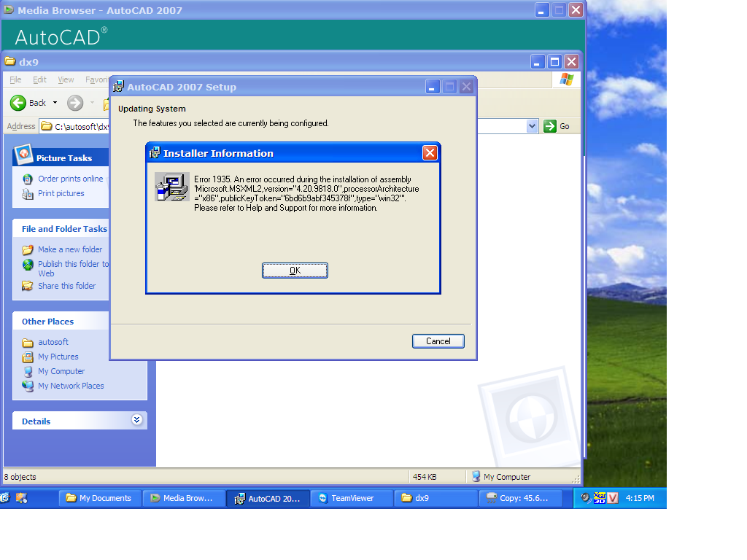Open the autosoft folder in Other Places
Screen dimensions: 747x560
[x=53, y=342]
